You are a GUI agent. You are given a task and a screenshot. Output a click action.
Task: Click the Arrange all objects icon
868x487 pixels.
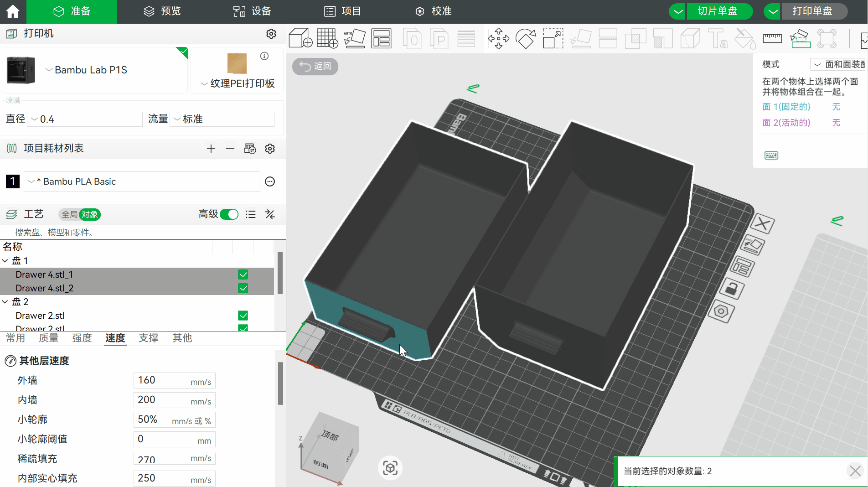tap(381, 38)
